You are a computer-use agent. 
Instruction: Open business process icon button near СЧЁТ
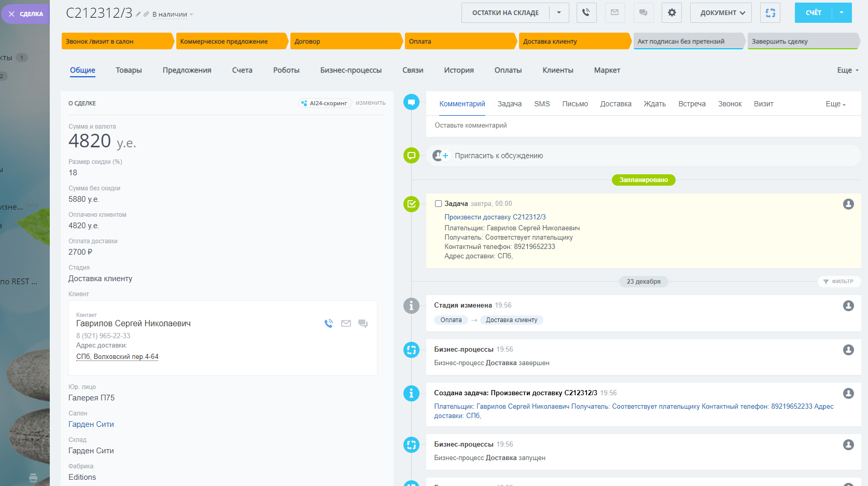(770, 12)
